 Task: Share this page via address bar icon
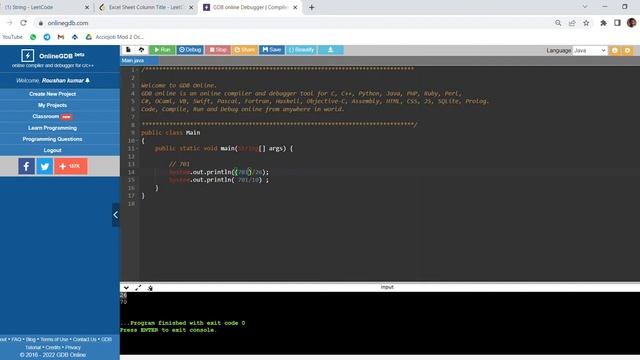572,23
